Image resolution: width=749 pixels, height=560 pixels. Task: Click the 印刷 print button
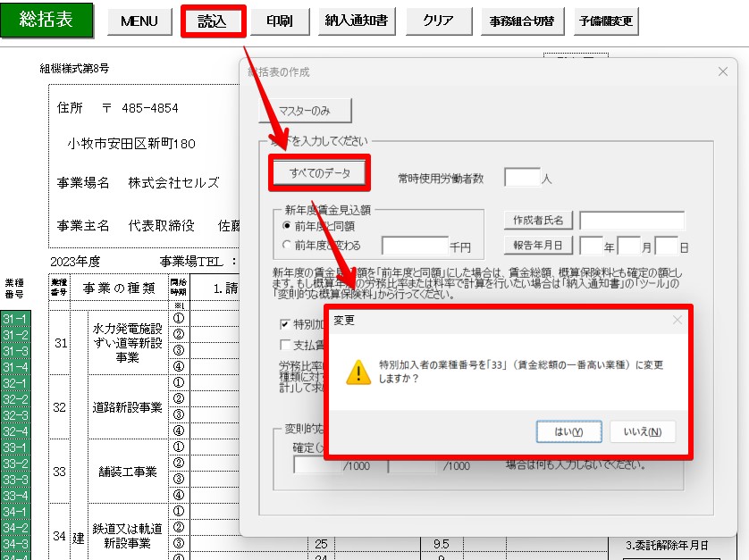click(280, 21)
